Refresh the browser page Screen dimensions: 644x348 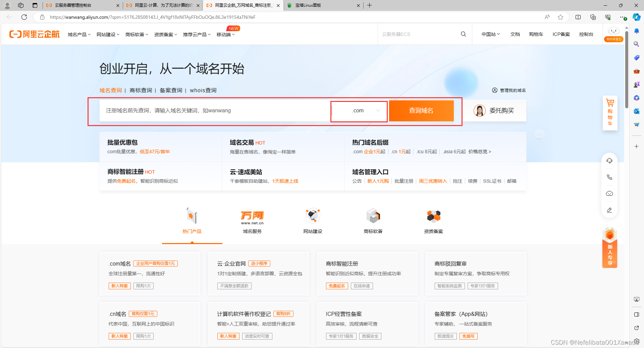24,17
